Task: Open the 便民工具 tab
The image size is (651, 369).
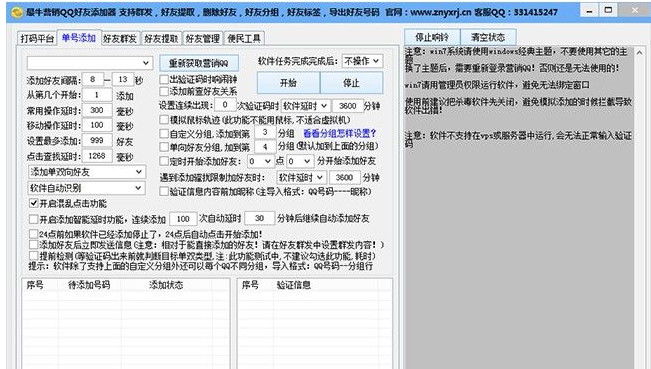Action: tap(244, 39)
